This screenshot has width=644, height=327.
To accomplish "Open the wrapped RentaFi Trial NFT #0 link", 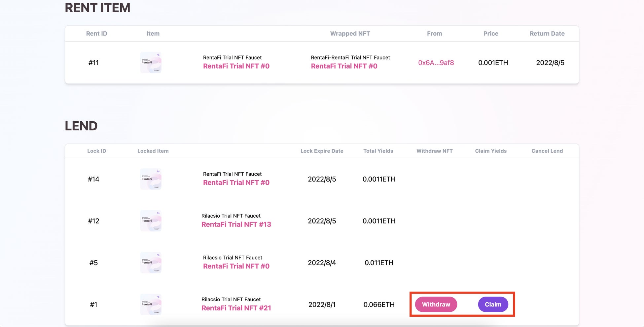I will pyautogui.click(x=344, y=66).
